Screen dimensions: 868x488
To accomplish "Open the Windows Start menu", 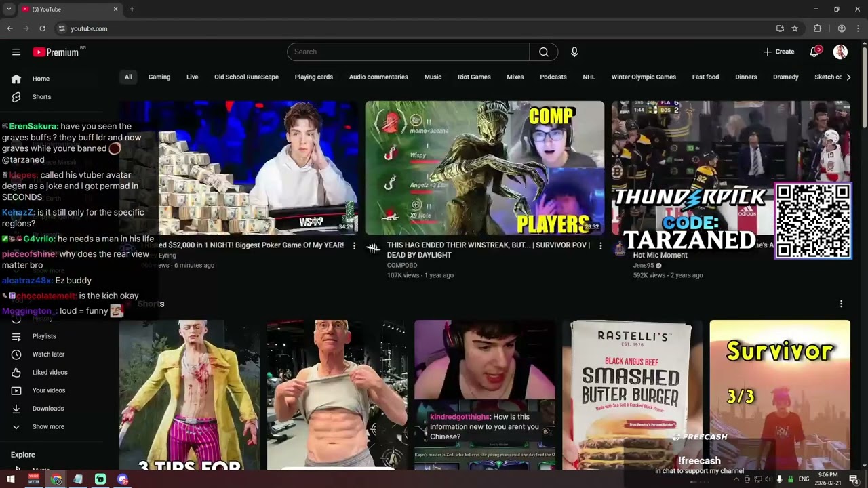I will [x=11, y=479].
